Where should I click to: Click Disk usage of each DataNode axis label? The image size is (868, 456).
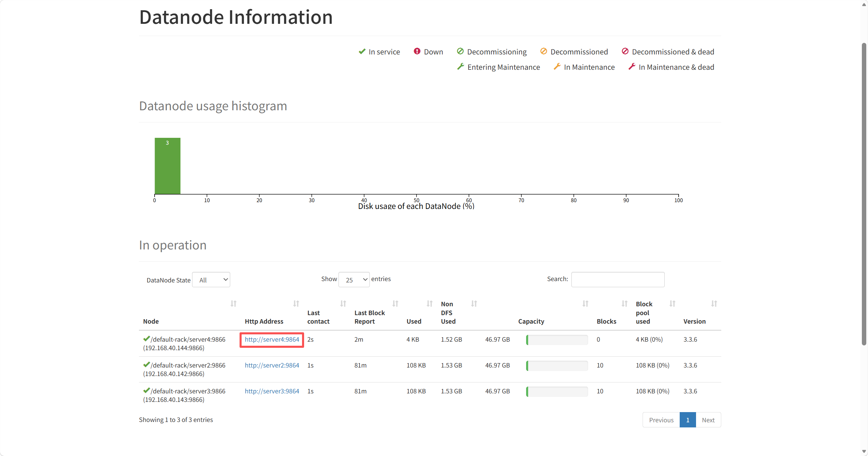pyautogui.click(x=416, y=206)
